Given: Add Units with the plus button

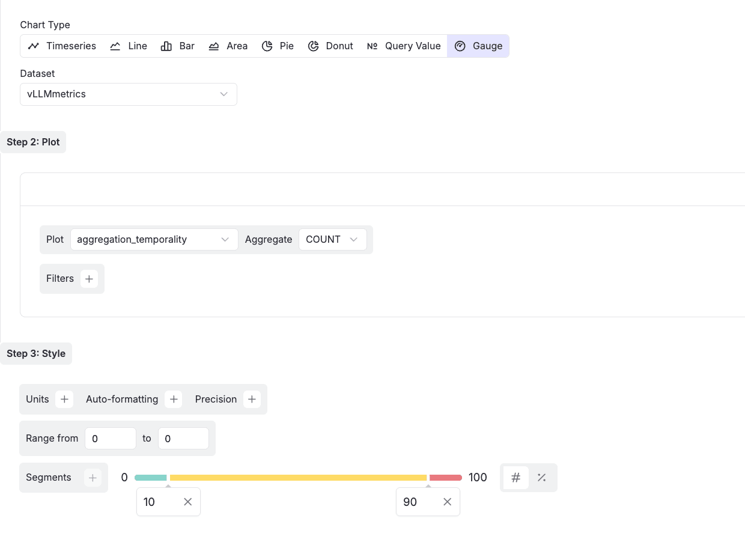Looking at the screenshot, I should (64, 400).
